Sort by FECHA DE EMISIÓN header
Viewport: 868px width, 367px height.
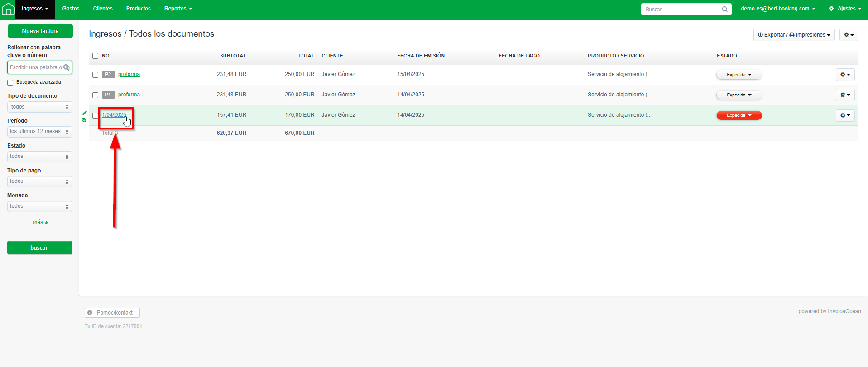421,56
